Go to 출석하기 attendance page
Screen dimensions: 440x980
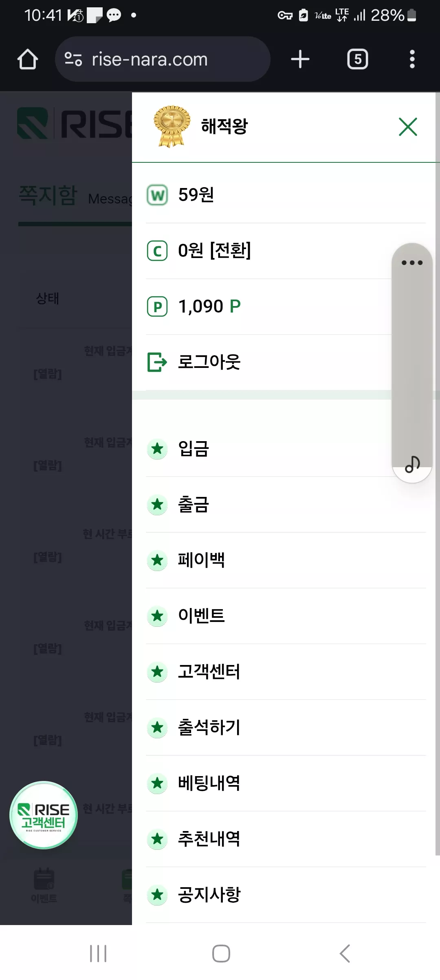coord(286,728)
